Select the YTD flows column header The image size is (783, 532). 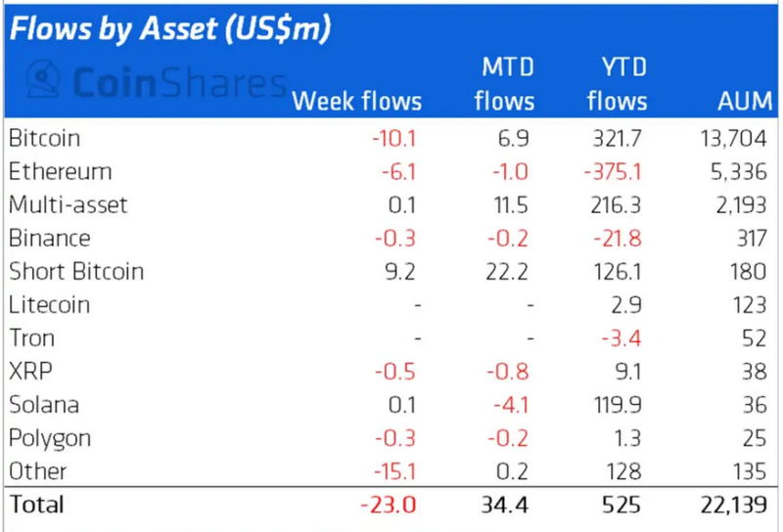[618, 84]
